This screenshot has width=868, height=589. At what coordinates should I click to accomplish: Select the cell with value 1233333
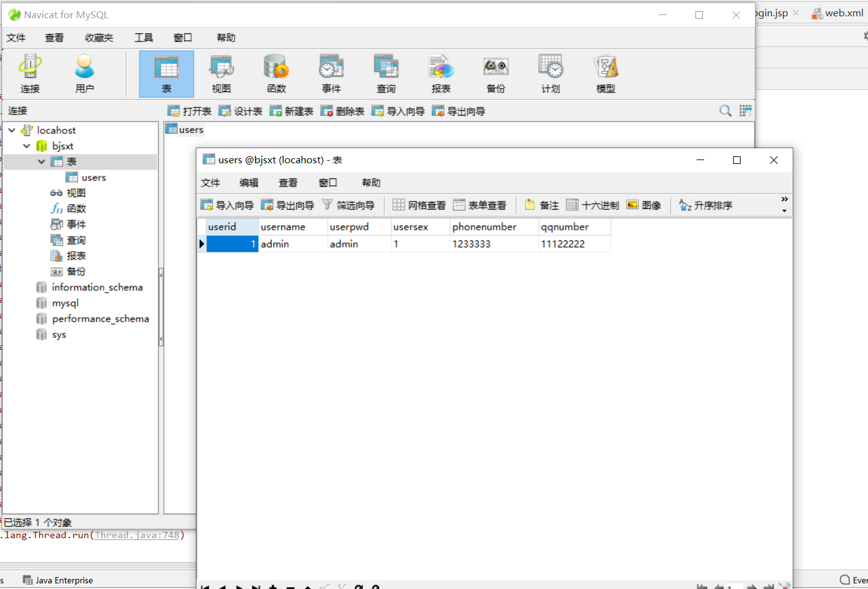click(x=494, y=244)
